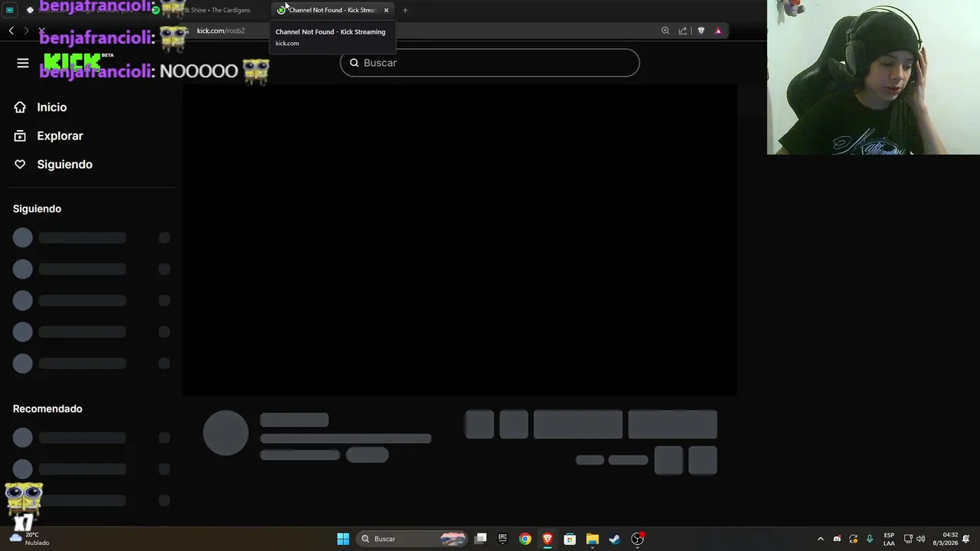
Task: Open volume control in tray
Action: [921, 539]
